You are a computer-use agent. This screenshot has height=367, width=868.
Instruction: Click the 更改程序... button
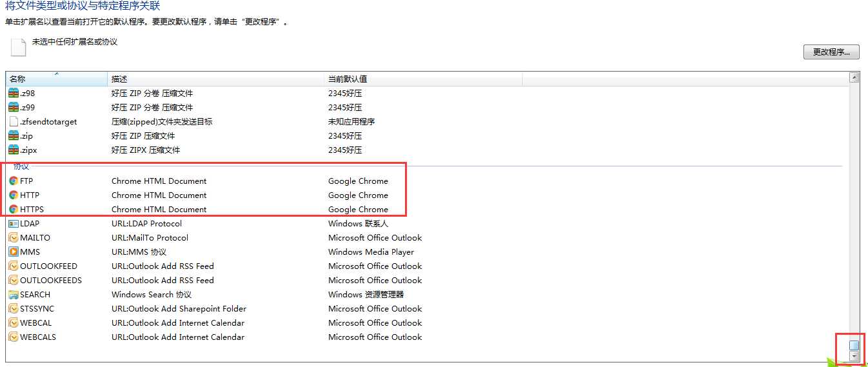coord(831,52)
